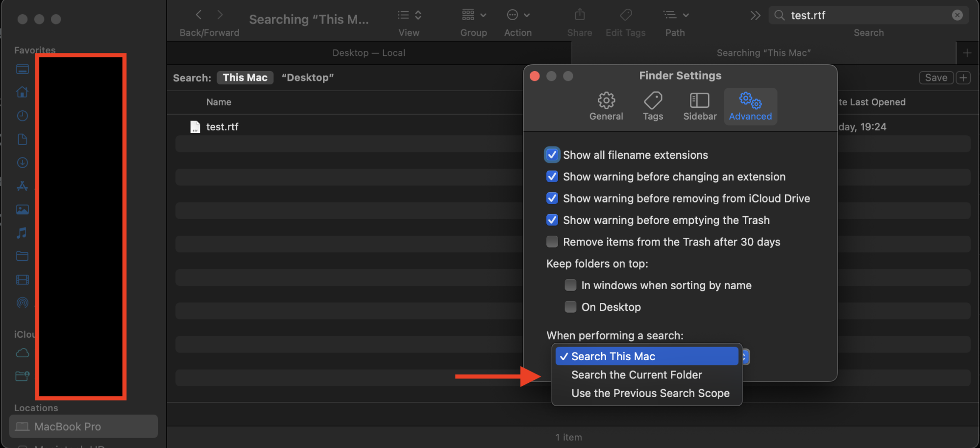This screenshot has height=448, width=980.
Task: Switch to Sidebar settings tab
Action: pyautogui.click(x=700, y=106)
